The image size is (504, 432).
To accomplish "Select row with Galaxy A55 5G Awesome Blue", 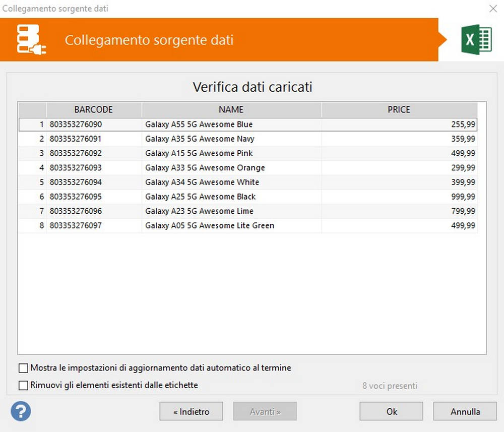I will (x=199, y=125).
